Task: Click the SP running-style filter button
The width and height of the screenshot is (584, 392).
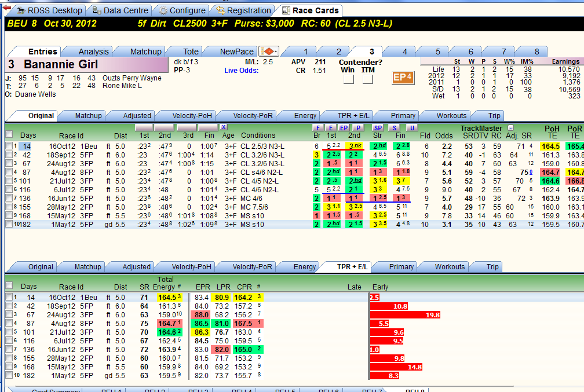Action: (378, 128)
